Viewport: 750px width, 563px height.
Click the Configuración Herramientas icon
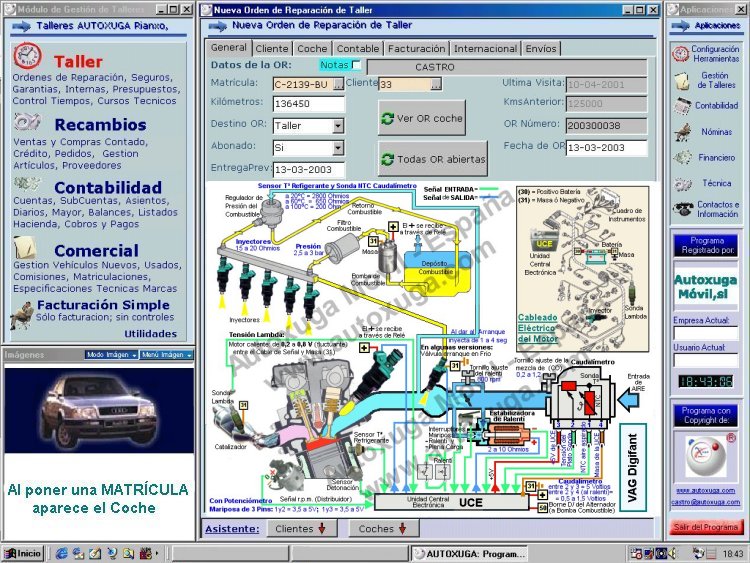(680, 54)
